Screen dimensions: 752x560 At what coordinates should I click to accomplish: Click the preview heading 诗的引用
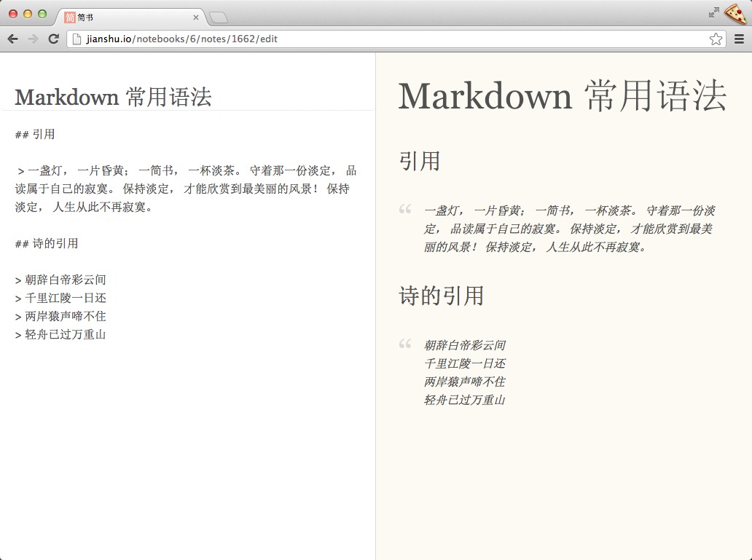(442, 296)
